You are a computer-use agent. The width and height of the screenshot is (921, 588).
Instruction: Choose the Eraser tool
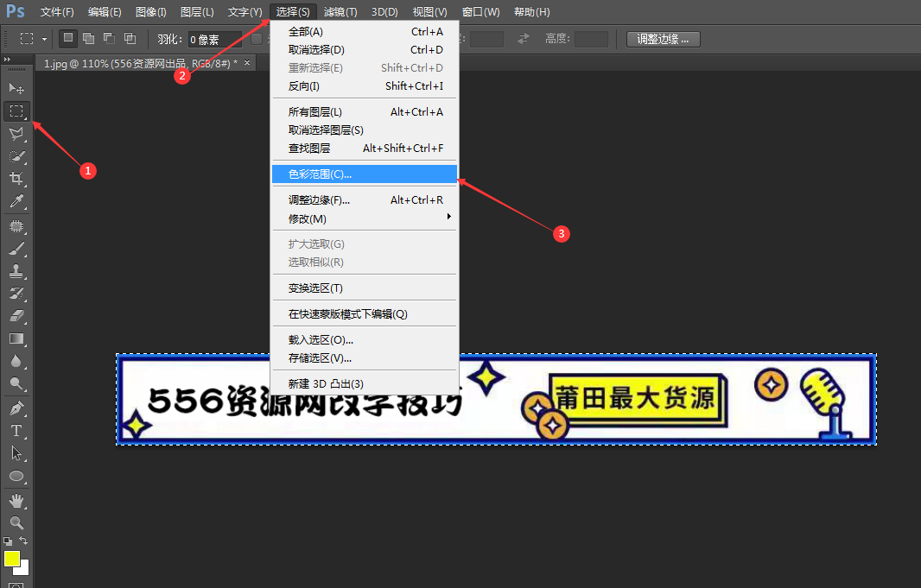pyautogui.click(x=16, y=316)
